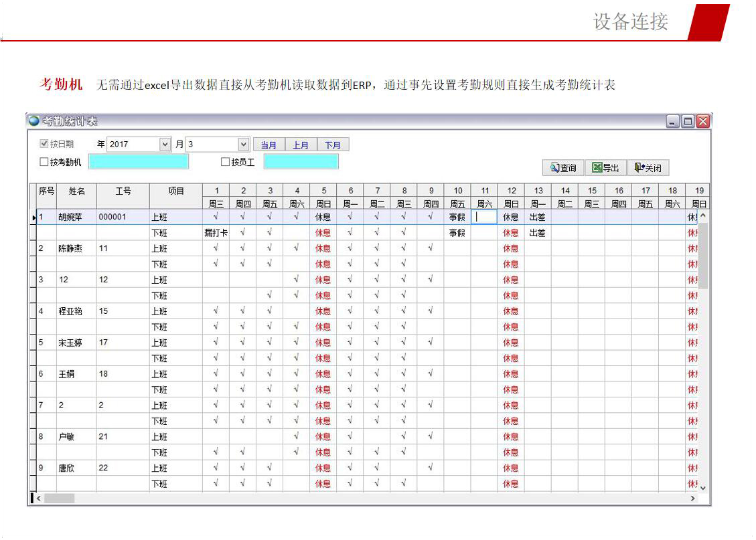Export data with the 导出 Excel button
The width and height of the screenshot is (756, 540).
coord(605,168)
